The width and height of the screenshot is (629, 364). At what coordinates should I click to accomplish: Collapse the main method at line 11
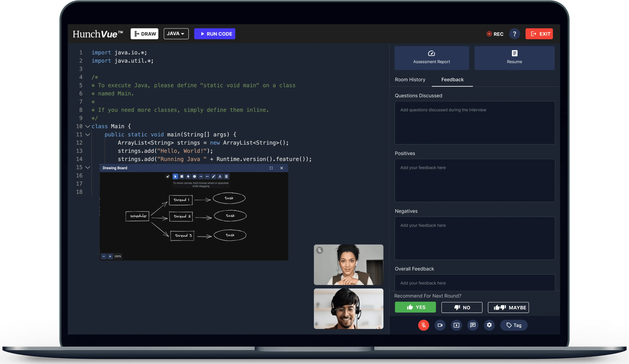(88, 135)
